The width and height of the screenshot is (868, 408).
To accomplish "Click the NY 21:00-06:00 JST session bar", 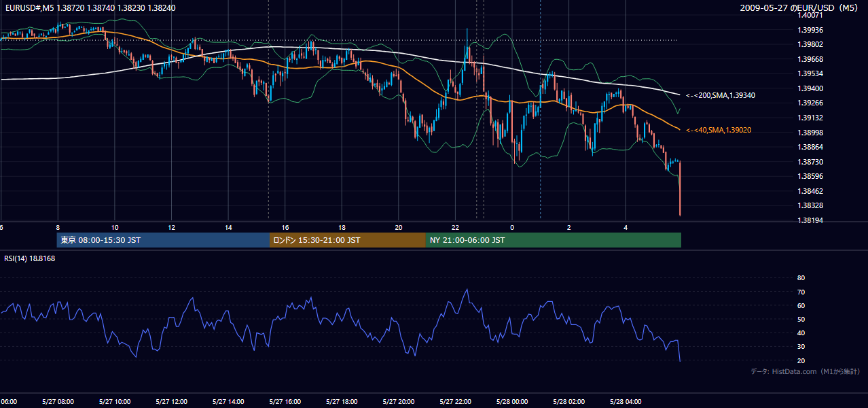I will [x=554, y=240].
